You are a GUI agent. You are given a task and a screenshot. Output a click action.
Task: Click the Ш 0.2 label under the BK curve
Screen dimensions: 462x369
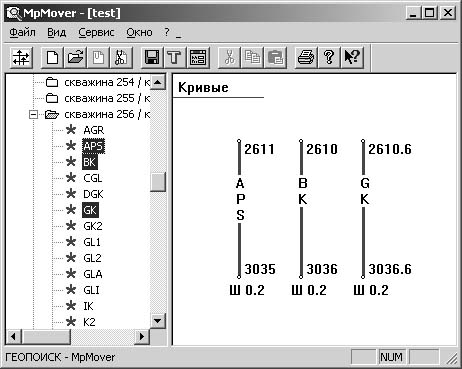click(x=309, y=290)
